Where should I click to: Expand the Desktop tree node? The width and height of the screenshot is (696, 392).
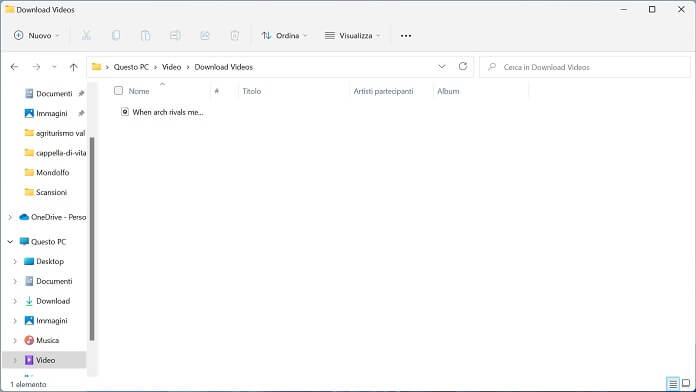(15, 261)
